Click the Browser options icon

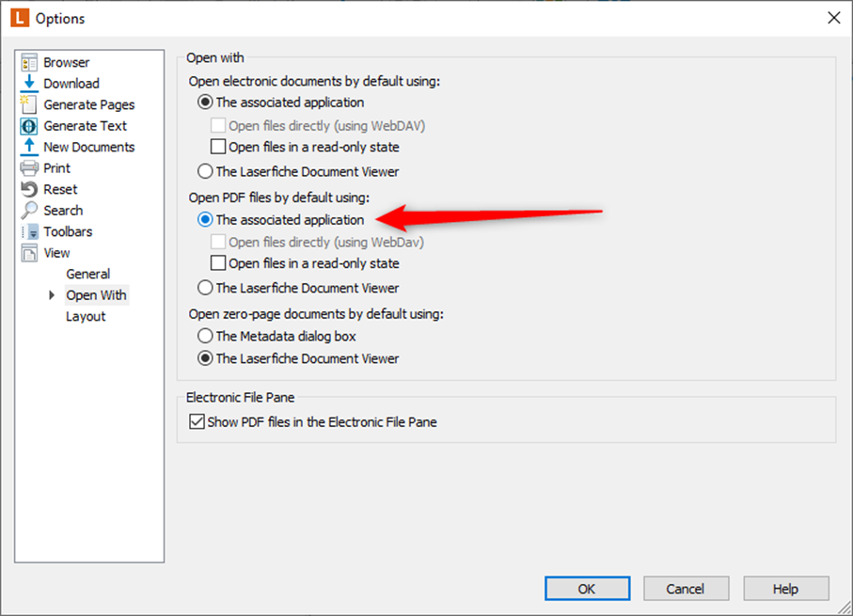pos(29,63)
